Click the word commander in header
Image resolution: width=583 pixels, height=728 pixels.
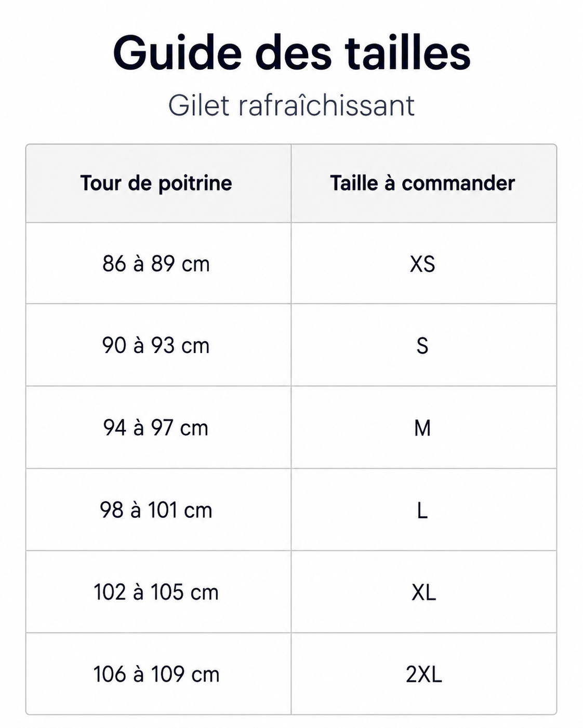[458, 183]
